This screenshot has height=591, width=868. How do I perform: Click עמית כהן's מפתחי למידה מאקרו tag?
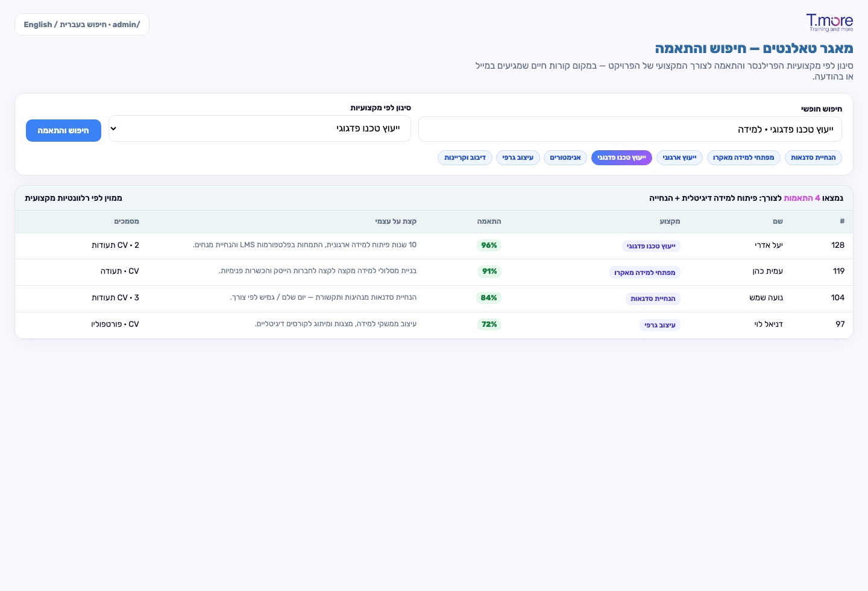(x=645, y=273)
